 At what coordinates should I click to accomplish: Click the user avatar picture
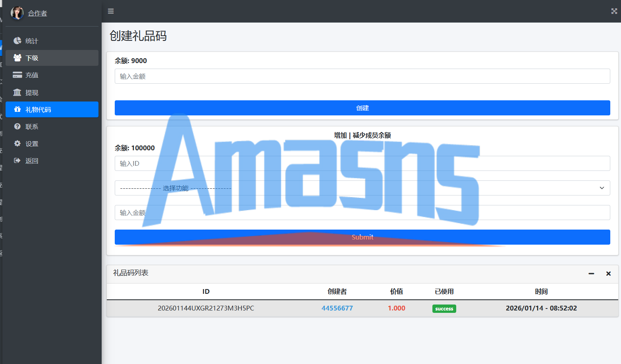[x=17, y=13]
